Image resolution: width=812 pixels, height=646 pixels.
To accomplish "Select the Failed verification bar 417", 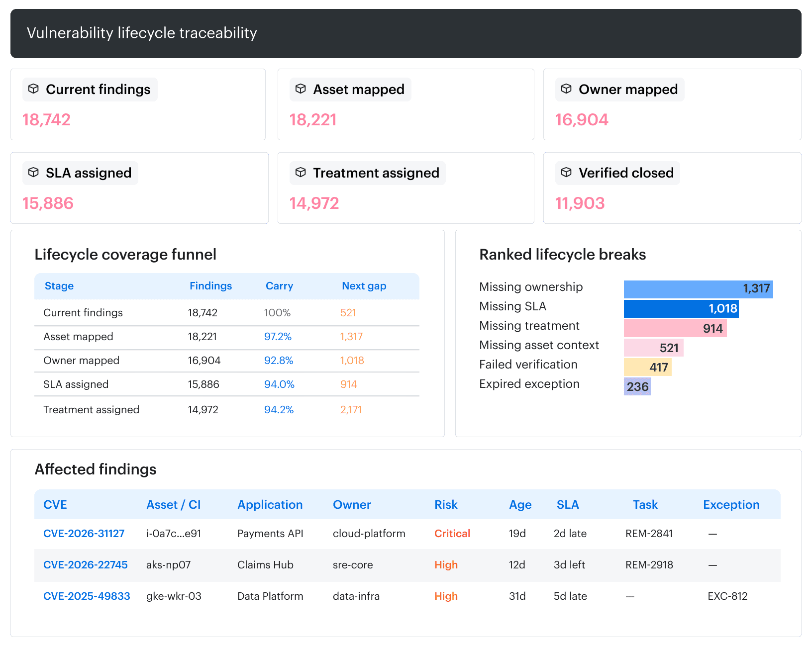I will coord(648,367).
